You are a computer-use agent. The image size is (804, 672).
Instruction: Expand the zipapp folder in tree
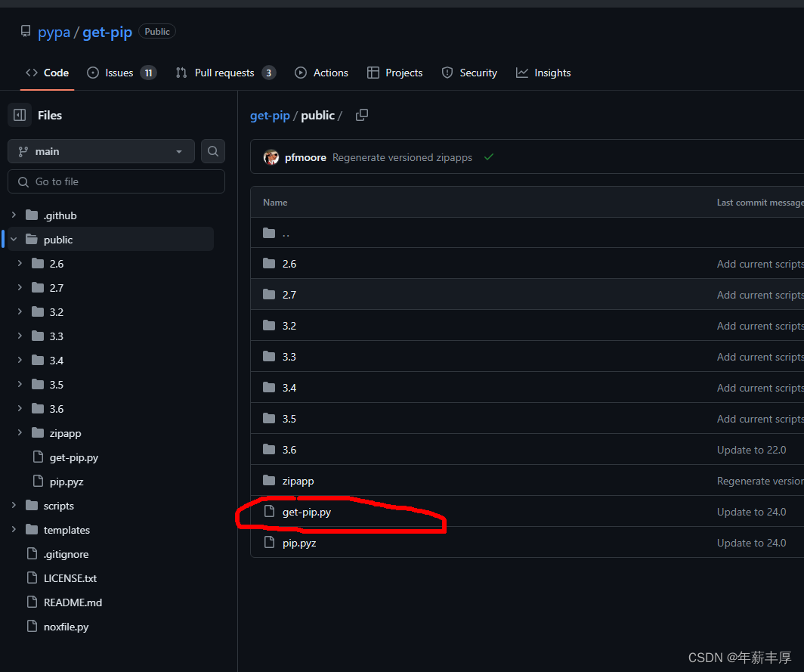[20, 432]
